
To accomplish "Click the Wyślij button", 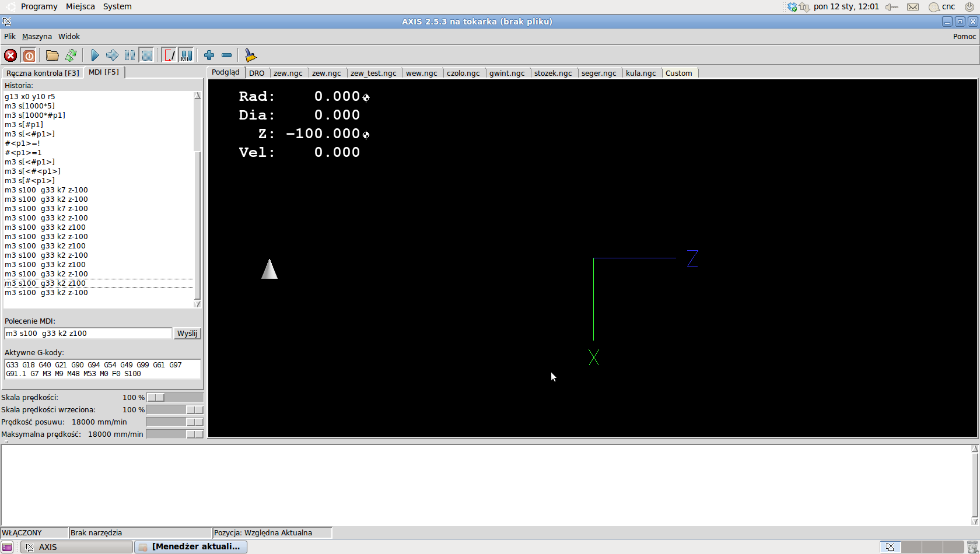I will pos(187,334).
